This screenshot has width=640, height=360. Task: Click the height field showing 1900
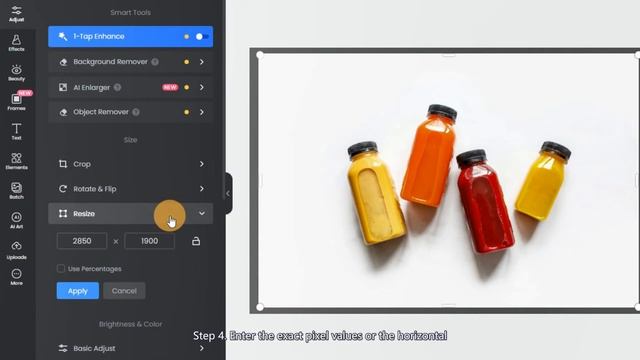click(149, 241)
